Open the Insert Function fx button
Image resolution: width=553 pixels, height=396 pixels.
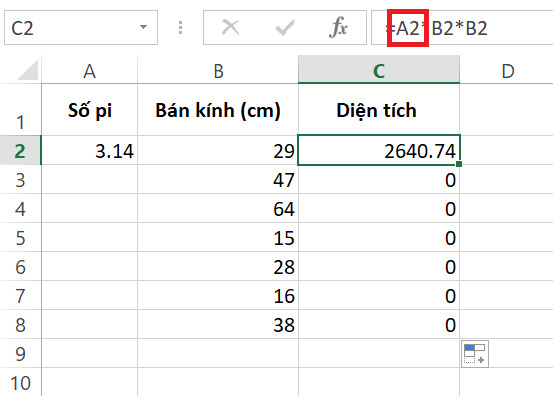pyautogui.click(x=338, y=28)
